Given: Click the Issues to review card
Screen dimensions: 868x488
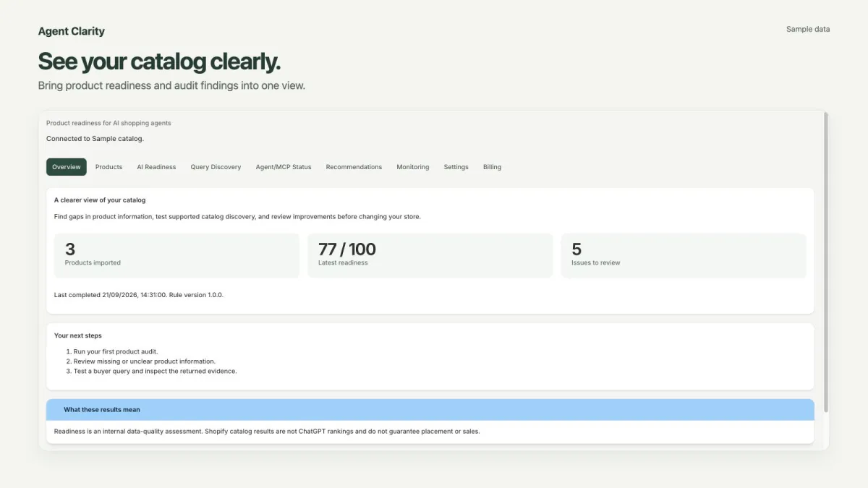Looking at the screenshot, I should coord(684,255).
